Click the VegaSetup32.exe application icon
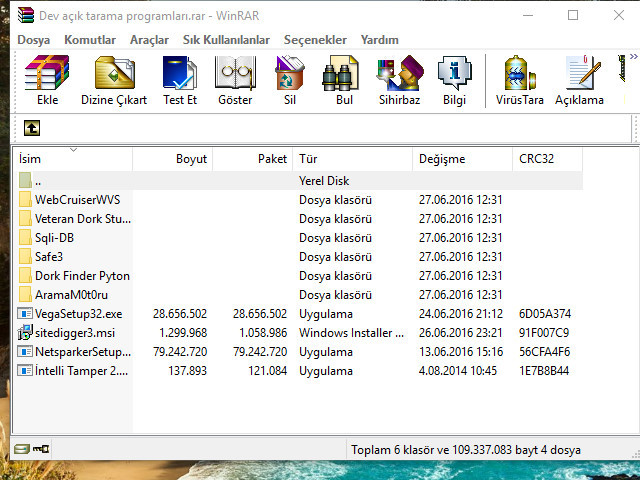This screenshot has width=640, height=480. (25, 313)
